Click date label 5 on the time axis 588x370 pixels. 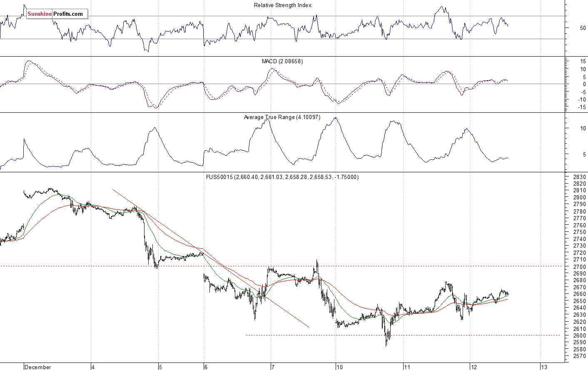160,367
